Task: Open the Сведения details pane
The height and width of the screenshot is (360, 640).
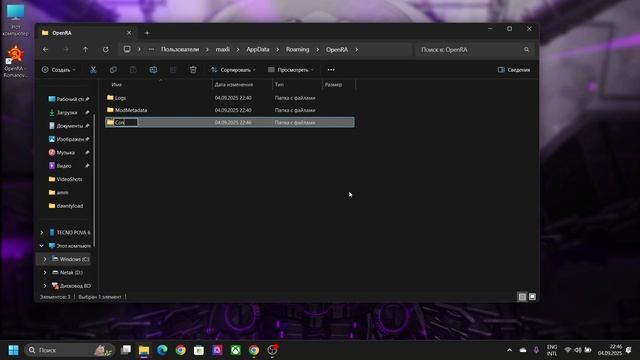Action: tap(514, 70)
